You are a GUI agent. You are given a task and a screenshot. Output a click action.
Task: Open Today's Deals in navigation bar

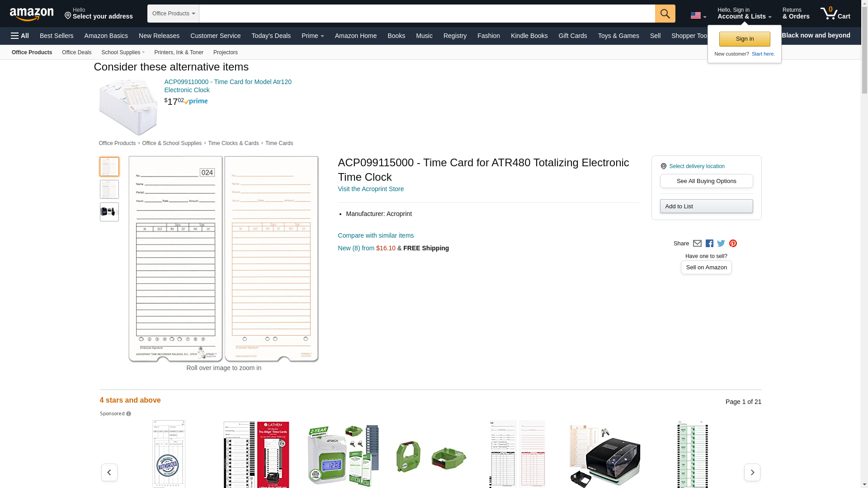[x=271, y=36]
